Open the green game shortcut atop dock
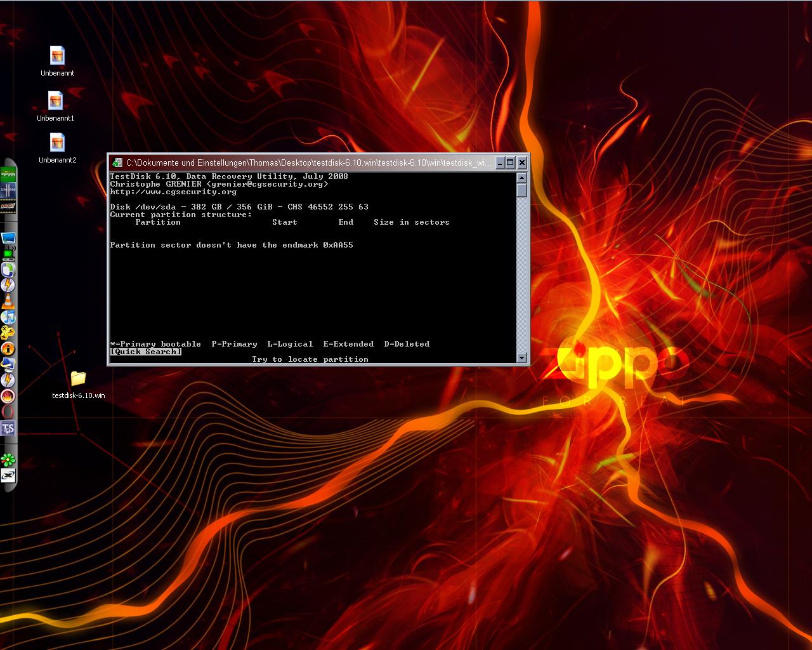 pyautogui.click(x=8, y=174)
